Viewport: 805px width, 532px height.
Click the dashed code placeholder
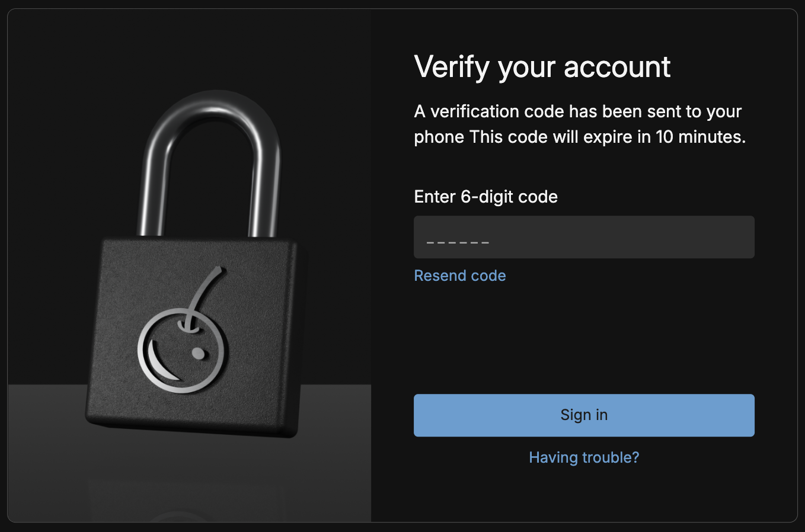[458, 241]
